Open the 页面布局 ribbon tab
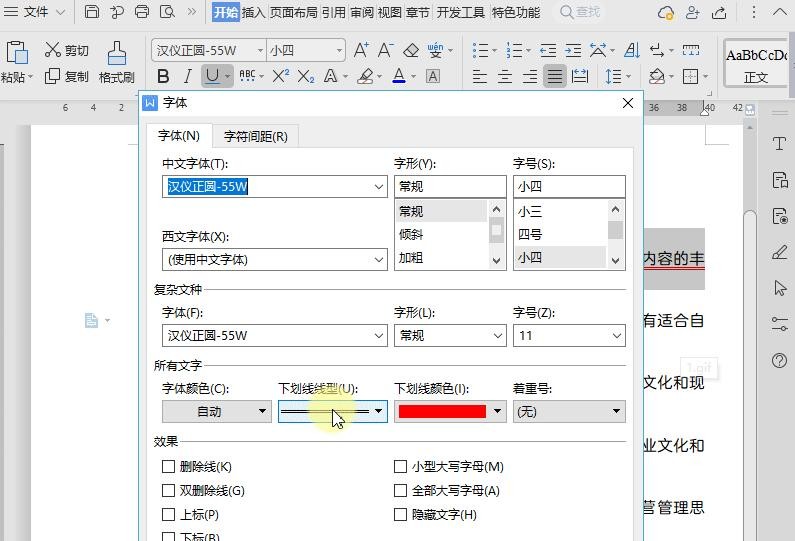Screen dimensions: 795x541 pyautogui.click(x=293, y=12)
